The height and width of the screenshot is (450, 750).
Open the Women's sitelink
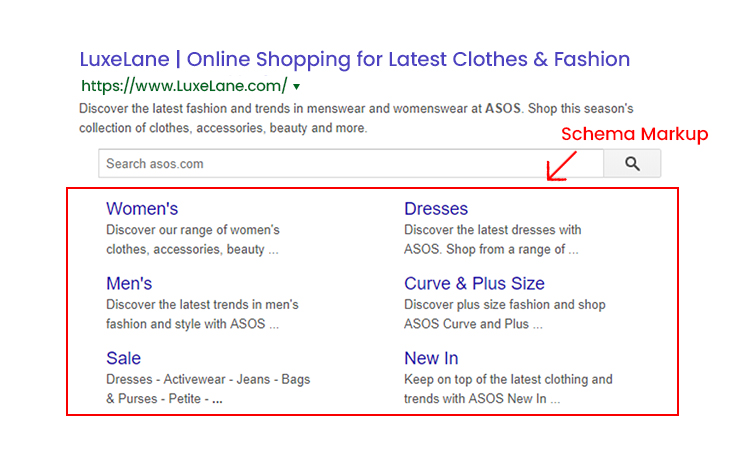pos(142,209)
